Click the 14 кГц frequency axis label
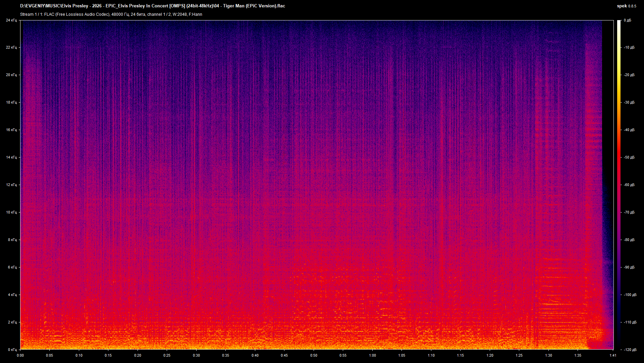The image size is (644, 363). pos(11,158)
